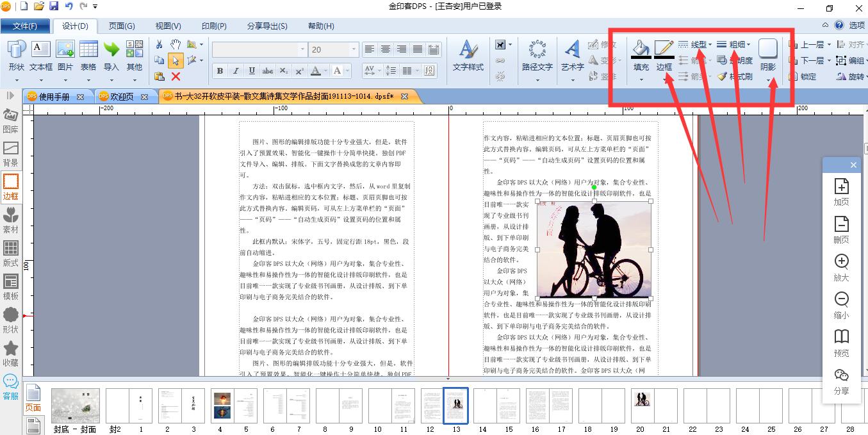The height and width of the screenshot is (435, 868).
Task: Expand the 上一层 bring forward dropdown
Action: (x=829, y=45)
